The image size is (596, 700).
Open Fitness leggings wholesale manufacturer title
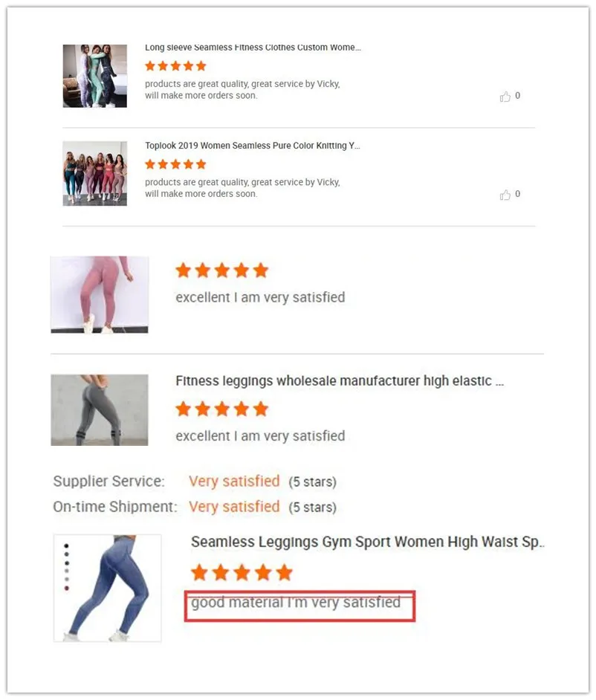point(340,380)
